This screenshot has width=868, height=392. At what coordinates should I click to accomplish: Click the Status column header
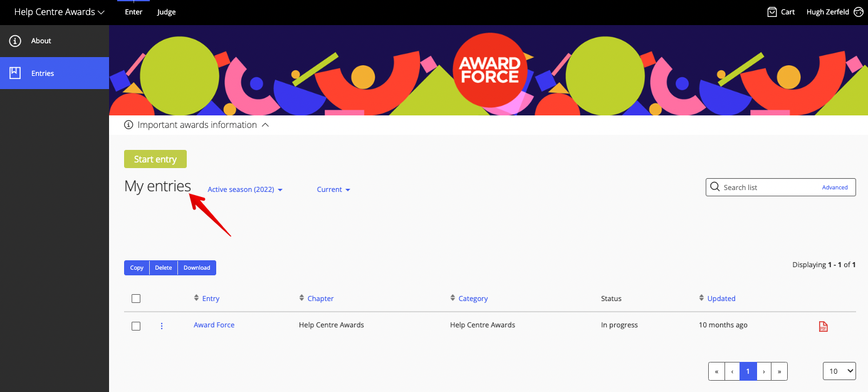coord(611,299)
